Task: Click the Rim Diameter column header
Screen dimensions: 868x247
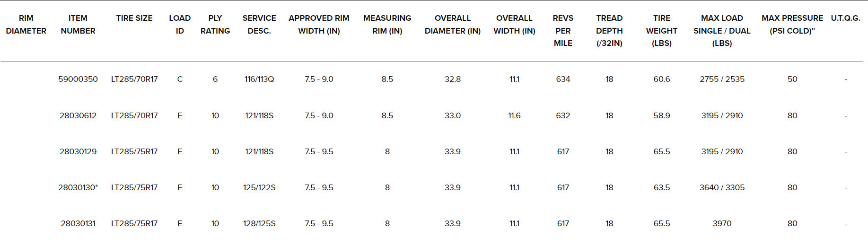Action: [26, 25]
